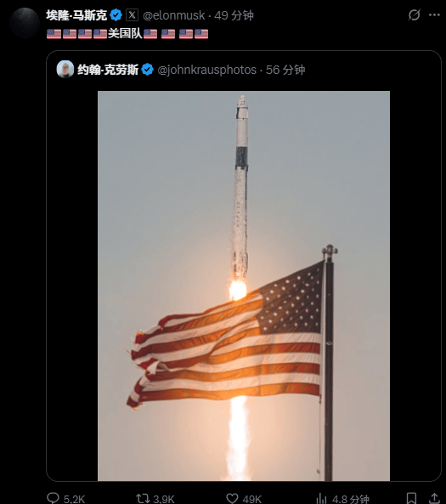Click Elon Musk's blue verified checkmark

click(116, 15)
